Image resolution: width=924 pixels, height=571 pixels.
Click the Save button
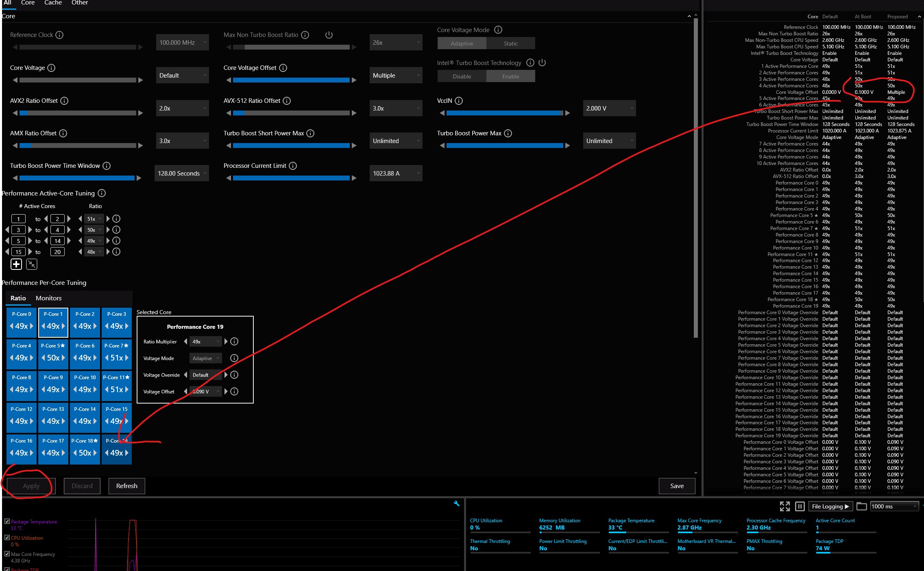(677, 486)
